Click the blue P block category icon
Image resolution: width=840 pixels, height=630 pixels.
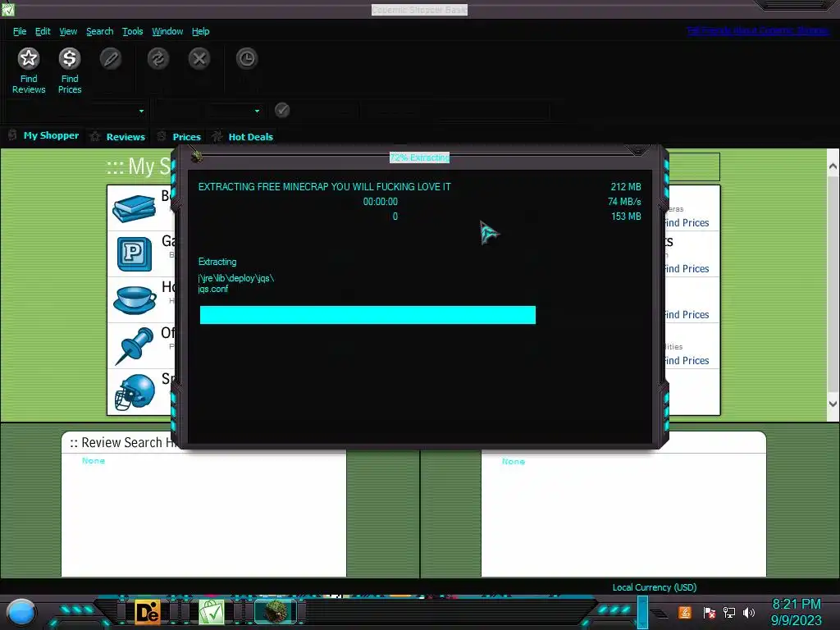click(x=134, y=254)
